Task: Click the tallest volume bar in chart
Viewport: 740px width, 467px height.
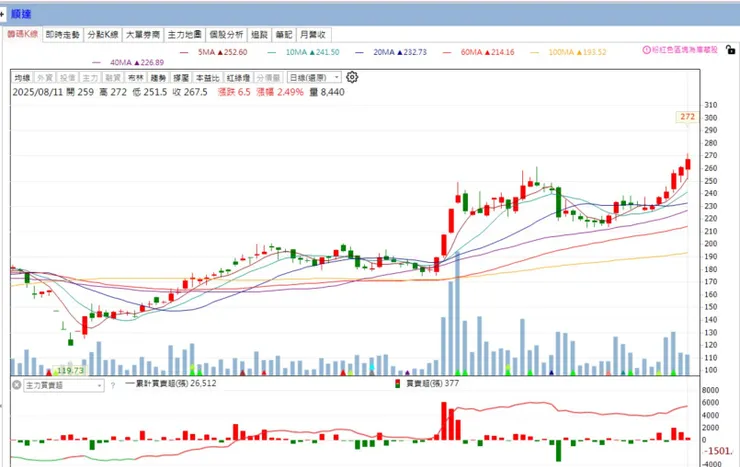Action: pyautogui.click(x=458, y=313)
